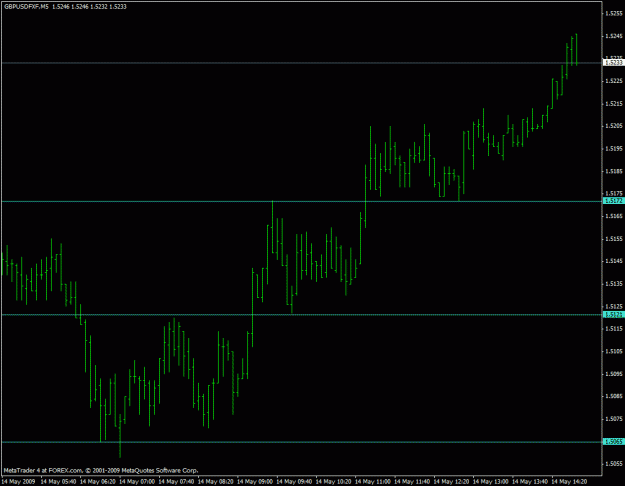Screen dimensions: 625x486
Task: Click the 14 May 10:20 time label
Action: pos(334,482)
